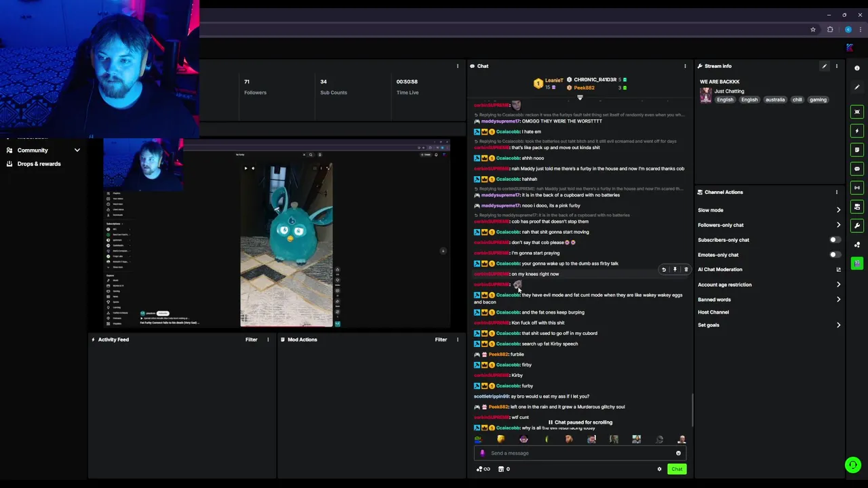868x488 pixels.
Task: Open Mod Actions Filter
Action: click(441, 340)
